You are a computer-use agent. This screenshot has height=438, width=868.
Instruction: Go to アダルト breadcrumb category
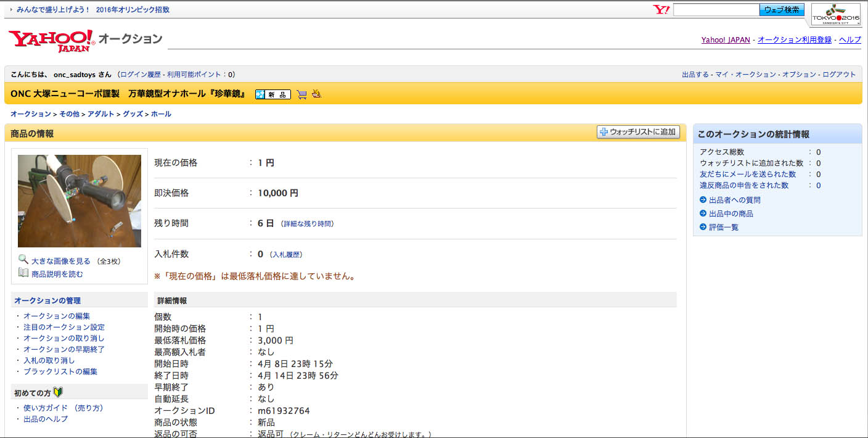[x=101, y=114]
